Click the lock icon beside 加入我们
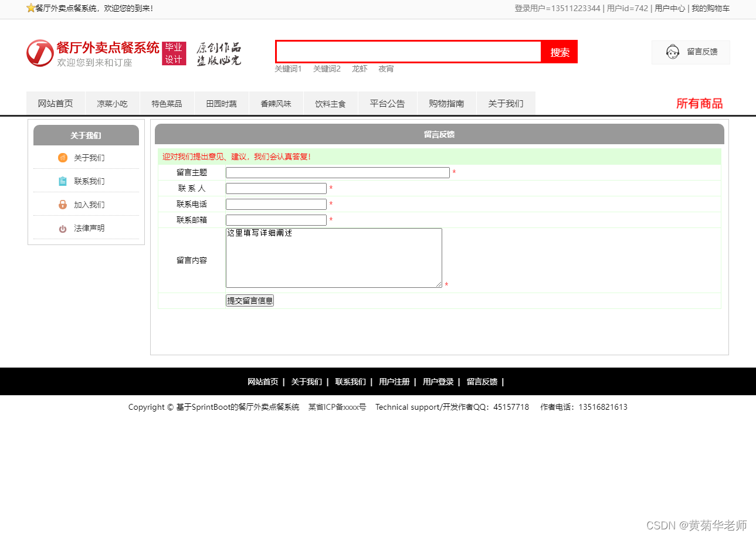 coord(63,205)
